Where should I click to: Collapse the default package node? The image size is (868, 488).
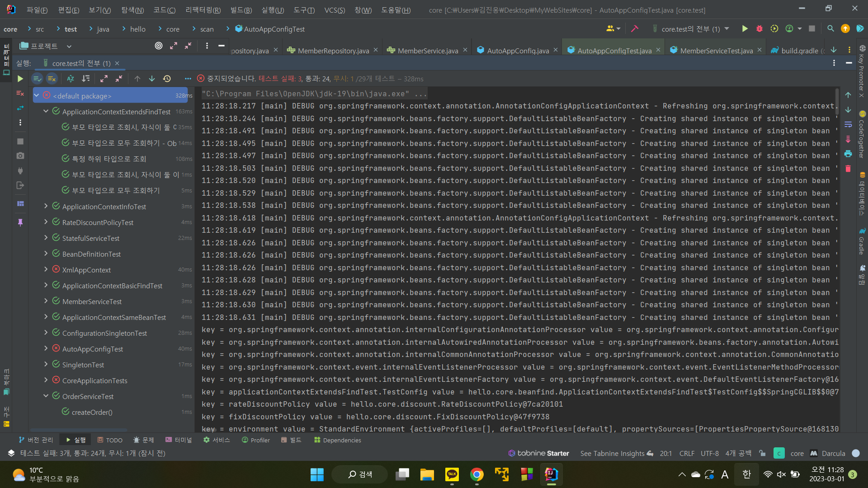[x=37, y=96]
